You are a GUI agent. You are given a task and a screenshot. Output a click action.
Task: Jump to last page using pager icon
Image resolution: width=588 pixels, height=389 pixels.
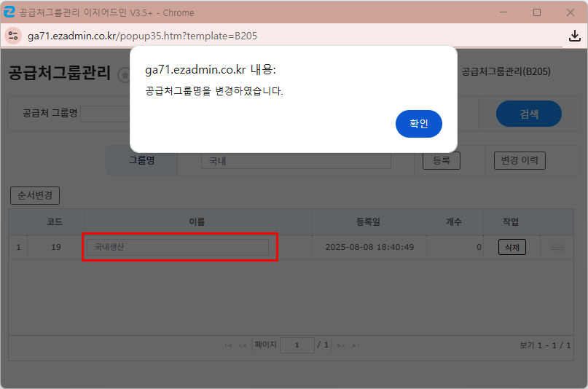pyautogui.click(x=355, y=345)
